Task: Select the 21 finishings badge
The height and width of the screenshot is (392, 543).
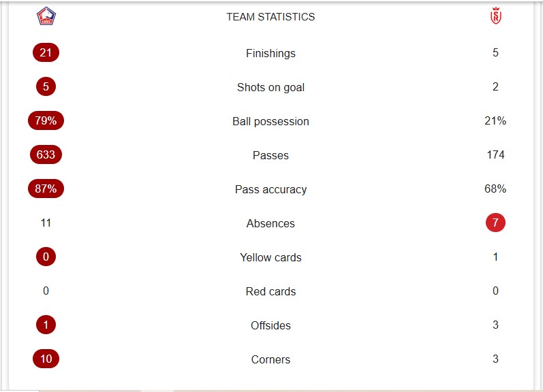Action: [x=46, y=52]
